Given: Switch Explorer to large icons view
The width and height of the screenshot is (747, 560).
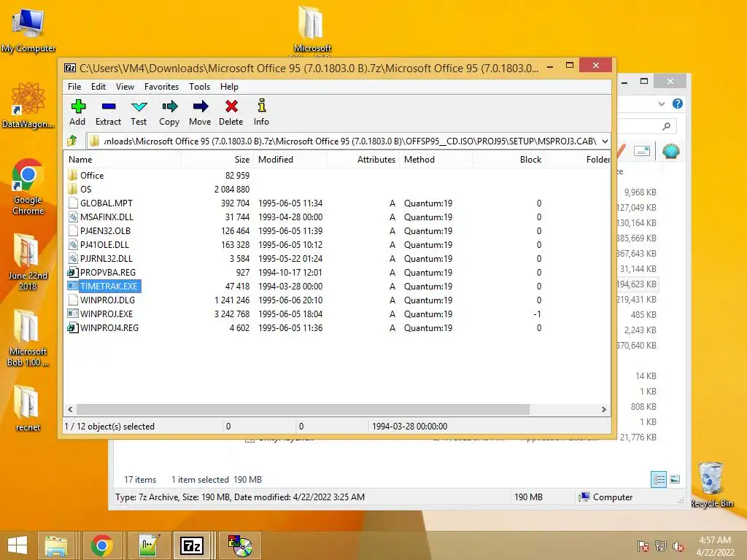Looking at the screenshot, I should click(x=675, y=479).
